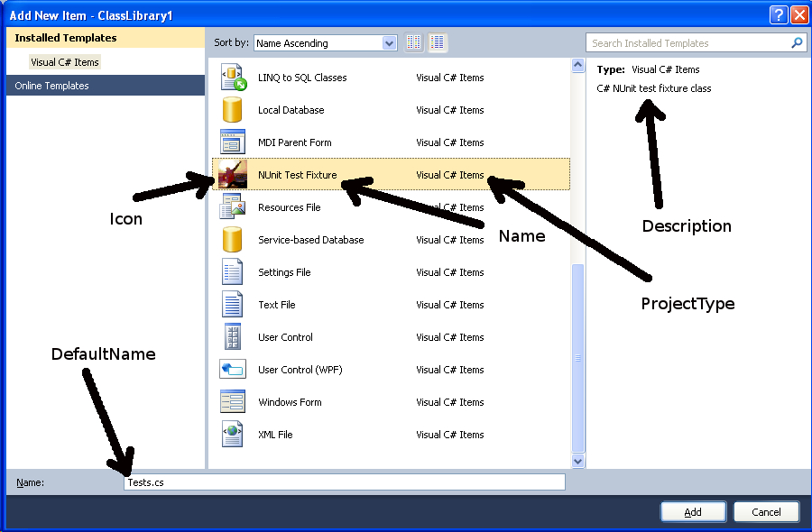Click the User Control icon
Image resolution: width=812 pixels, height=532 pixels.
point(233,336)
